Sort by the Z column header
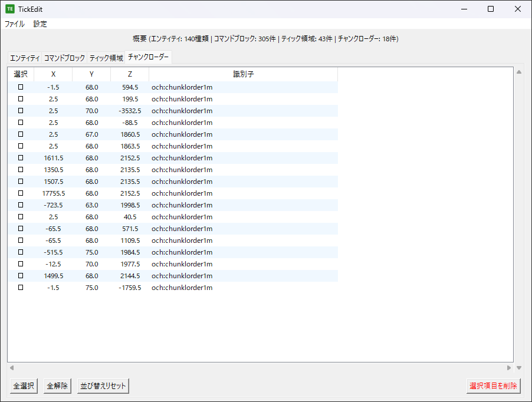 coord(130,74)
